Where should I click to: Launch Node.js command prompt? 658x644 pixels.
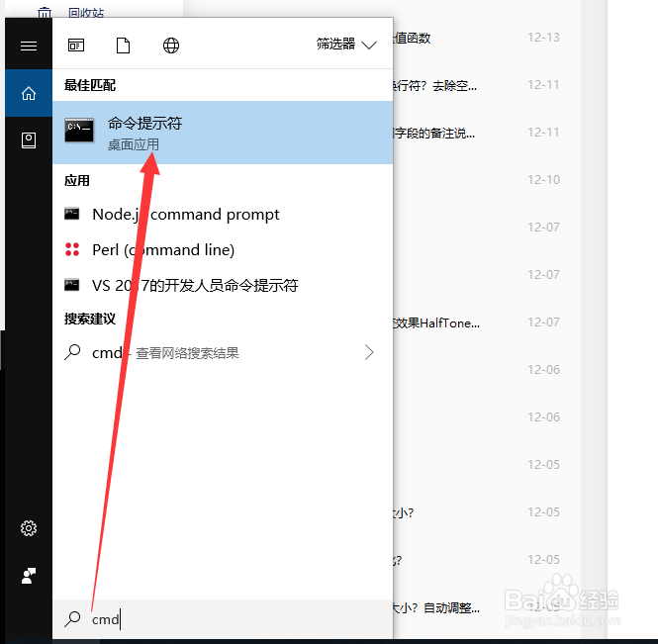[223, 214]
